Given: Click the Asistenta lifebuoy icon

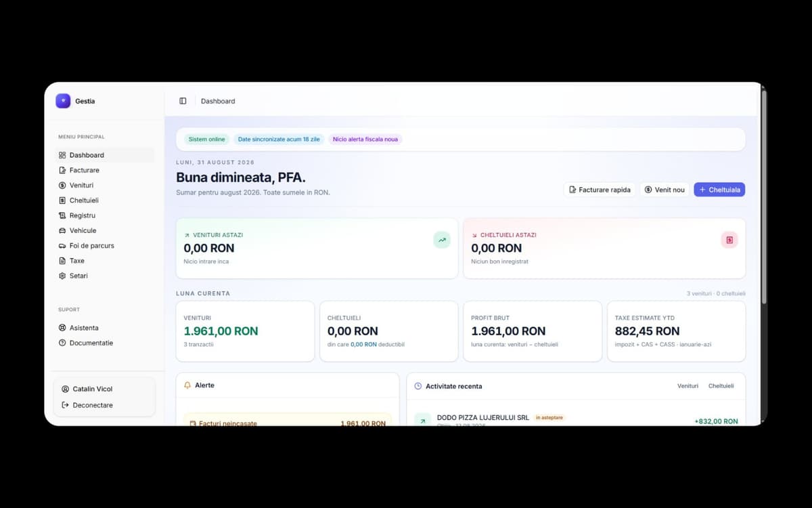Looking at the screenshot, I should (62, 328).
